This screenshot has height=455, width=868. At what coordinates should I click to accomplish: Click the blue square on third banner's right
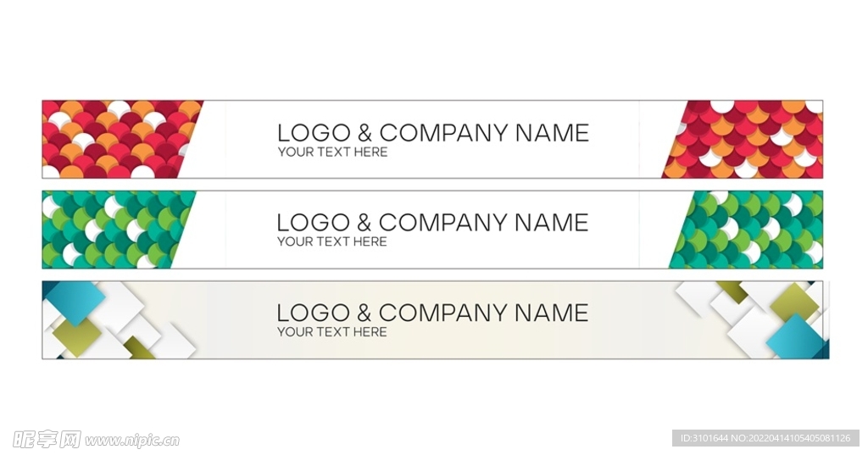click(795, 336)
